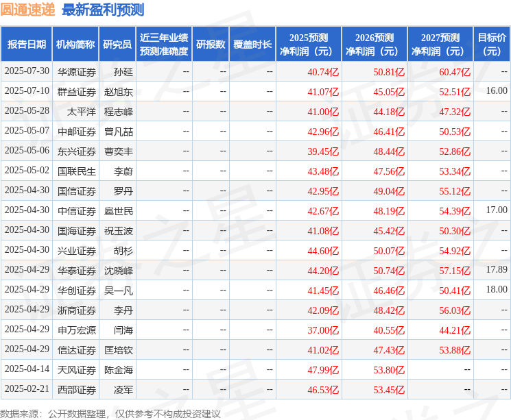Open the 华源证券 institution entry

tap(77, 72)
